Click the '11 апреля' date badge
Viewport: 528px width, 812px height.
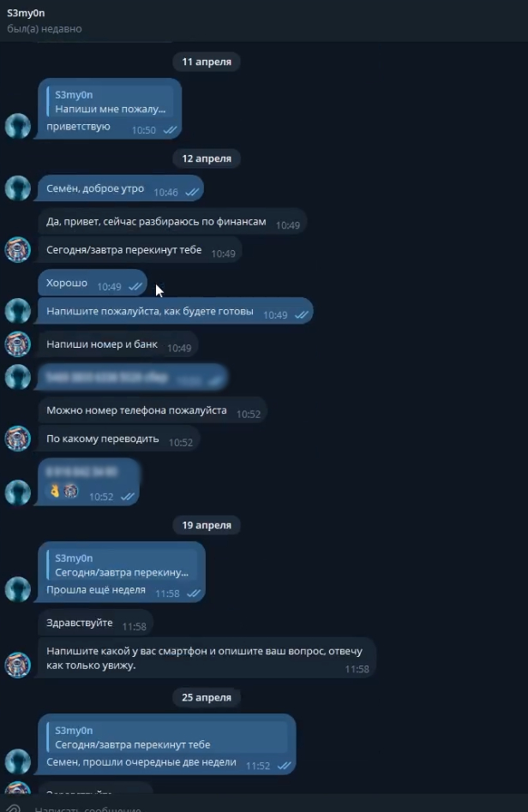[x=207, y=62]
